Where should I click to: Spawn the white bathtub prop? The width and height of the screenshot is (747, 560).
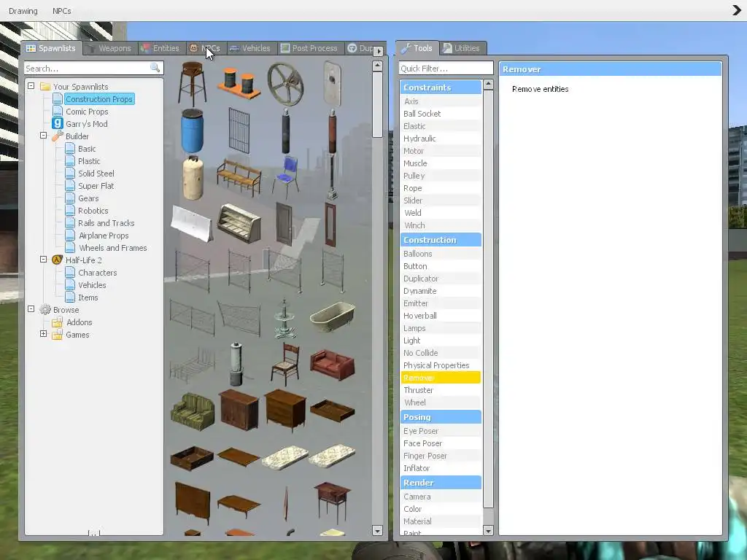[333, 316]
